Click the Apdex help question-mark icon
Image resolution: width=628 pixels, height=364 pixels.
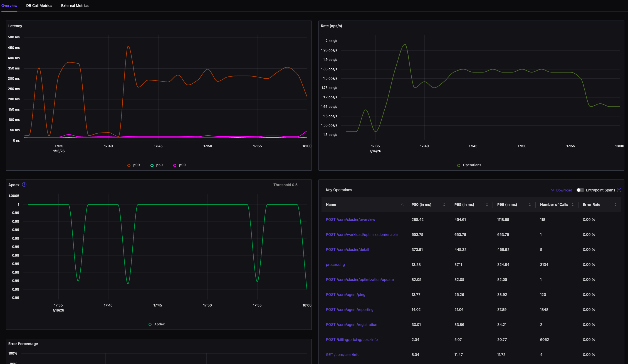tap(24, 185)
